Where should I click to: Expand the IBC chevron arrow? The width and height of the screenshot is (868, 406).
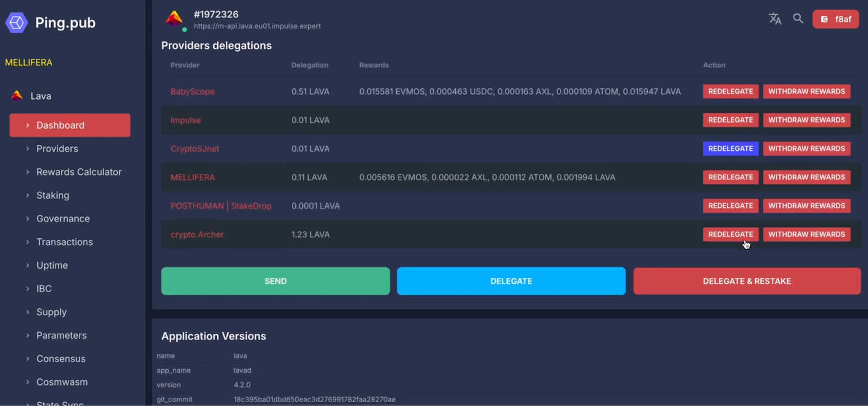(28, 289)
